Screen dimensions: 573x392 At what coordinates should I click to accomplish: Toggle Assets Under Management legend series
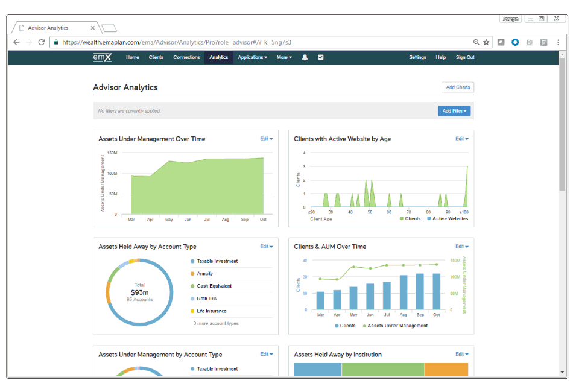(x=395, y=326)
